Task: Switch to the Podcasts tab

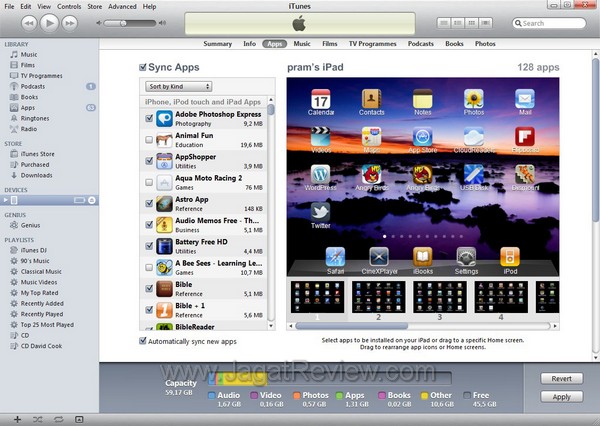Action: [421, 44]
